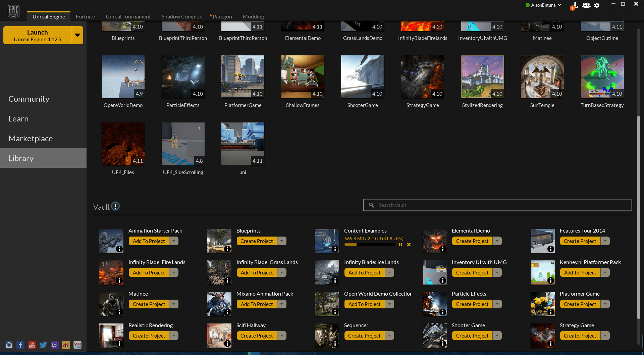This screenshot has width=644, height=355.
Task: Open info for Animation Starter Pack
Action: (120, 249)
